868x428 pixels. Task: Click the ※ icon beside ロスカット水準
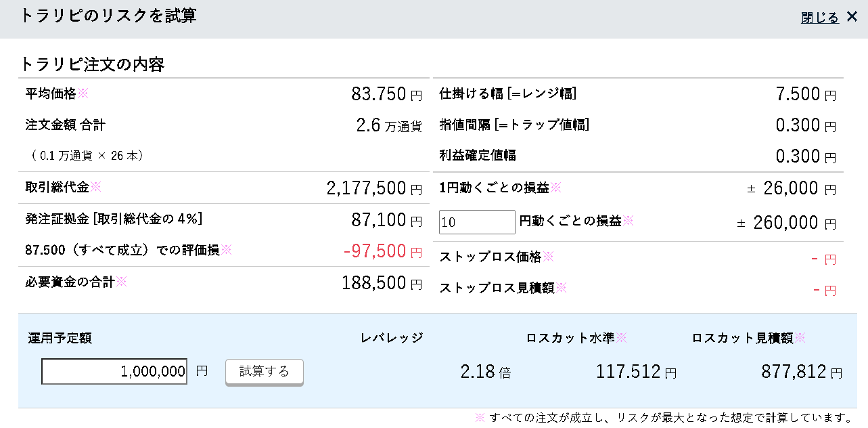click(x=621, y=337)
